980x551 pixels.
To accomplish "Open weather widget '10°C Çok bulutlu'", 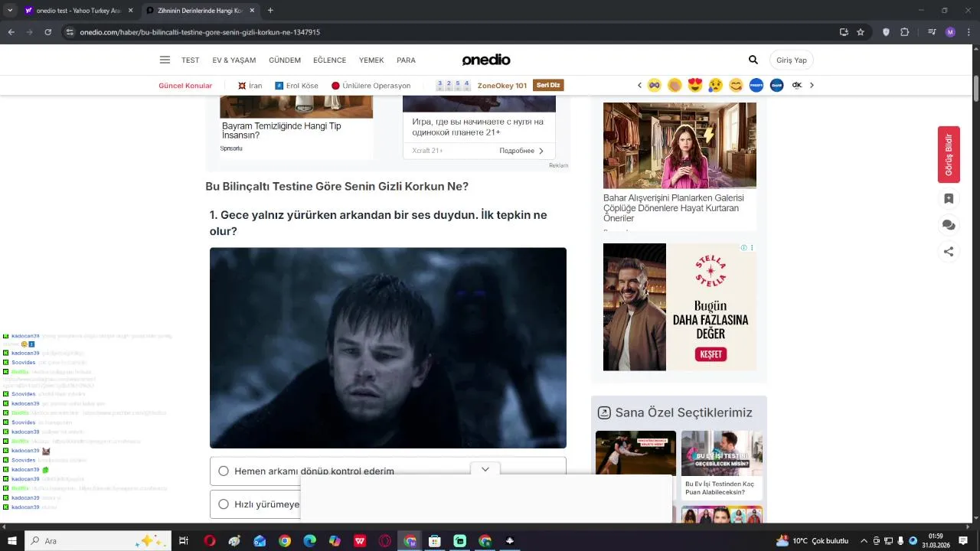I will 812,541.
